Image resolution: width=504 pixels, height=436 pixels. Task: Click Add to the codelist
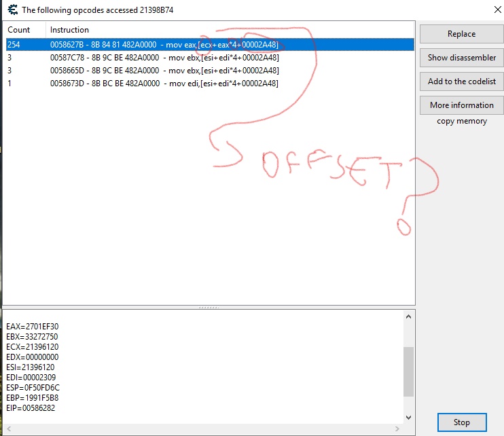pyautogui.click(x=462, y=81)
